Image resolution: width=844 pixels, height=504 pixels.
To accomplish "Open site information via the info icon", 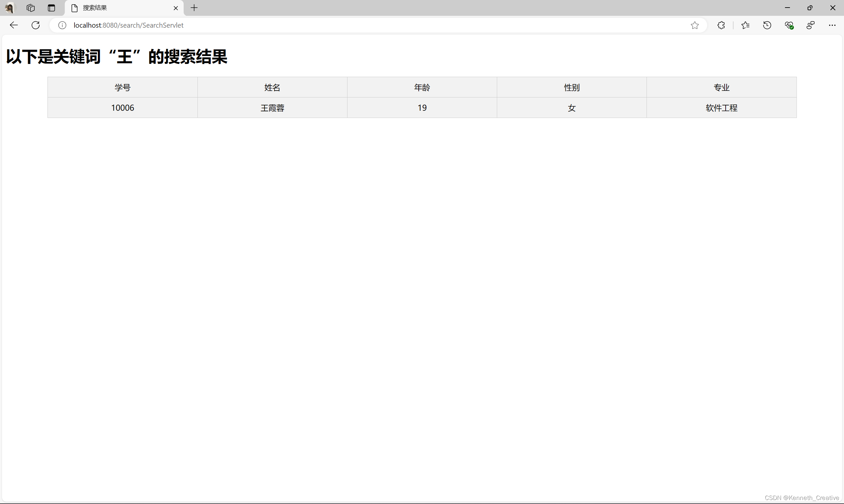I will click(x=62, y=25).
